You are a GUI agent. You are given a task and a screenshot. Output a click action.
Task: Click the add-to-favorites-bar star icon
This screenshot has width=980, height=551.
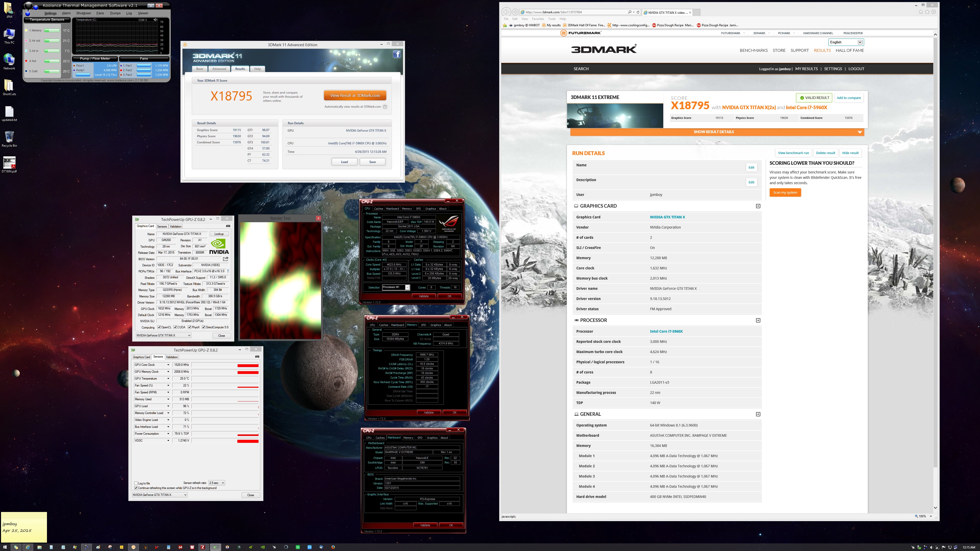[x=505, y=25]
